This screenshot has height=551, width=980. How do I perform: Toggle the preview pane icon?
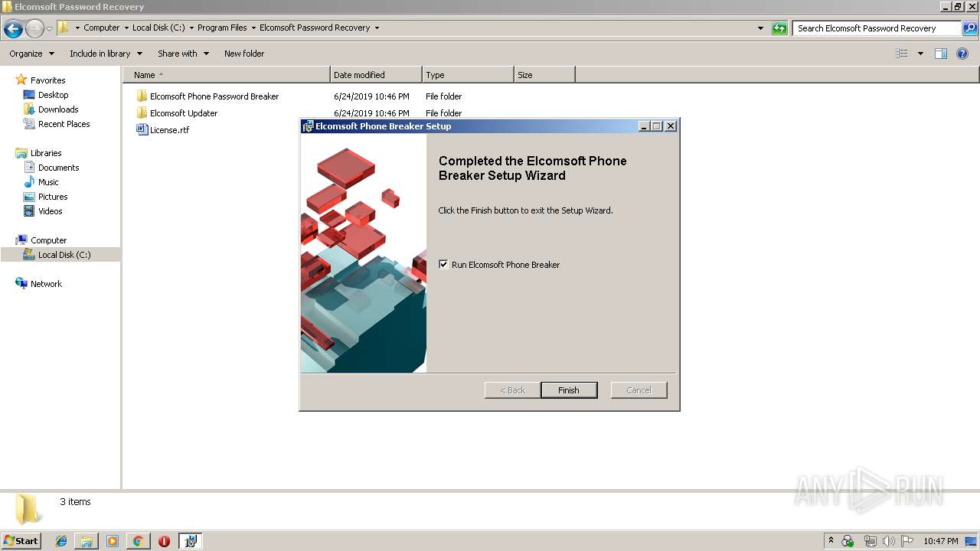(941, 54)
